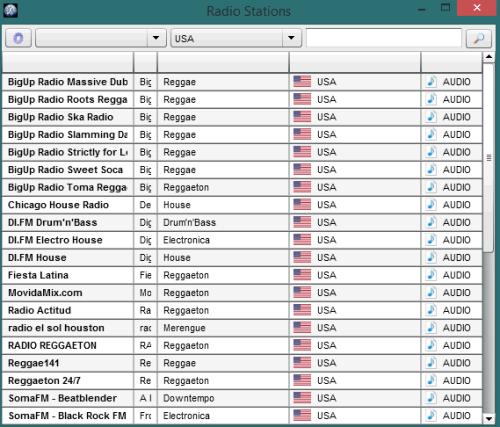500x427 pixels.
Task: Click the audio note icon for Chicago House Radio
Action: [431, 205]
